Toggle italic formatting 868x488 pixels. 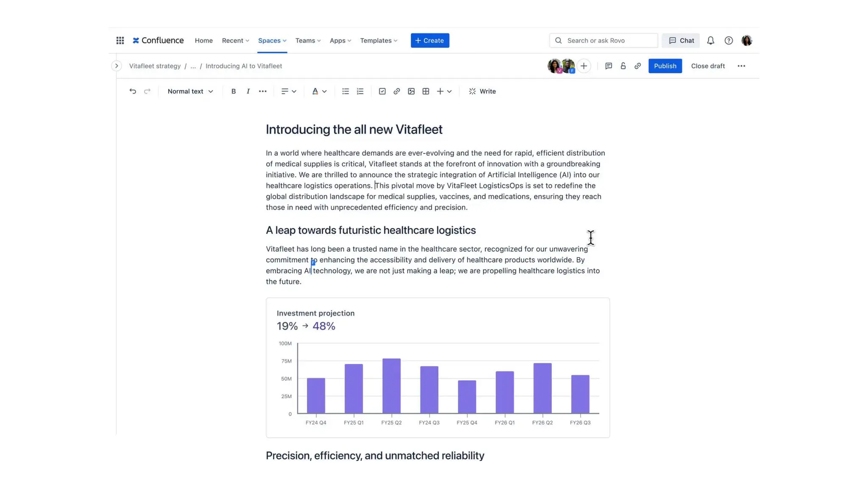[248, 91]
